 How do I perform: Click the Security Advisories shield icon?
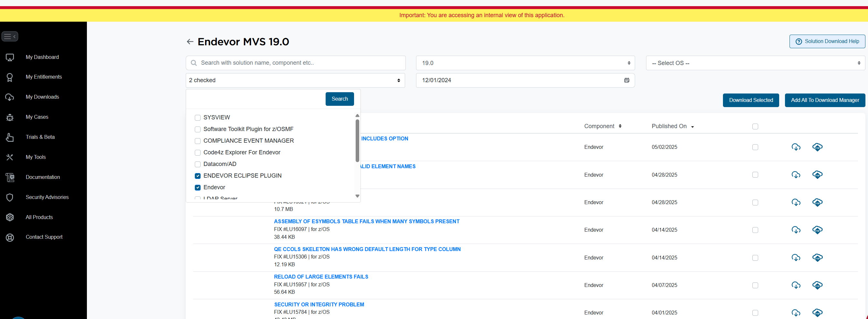point(10,197)
